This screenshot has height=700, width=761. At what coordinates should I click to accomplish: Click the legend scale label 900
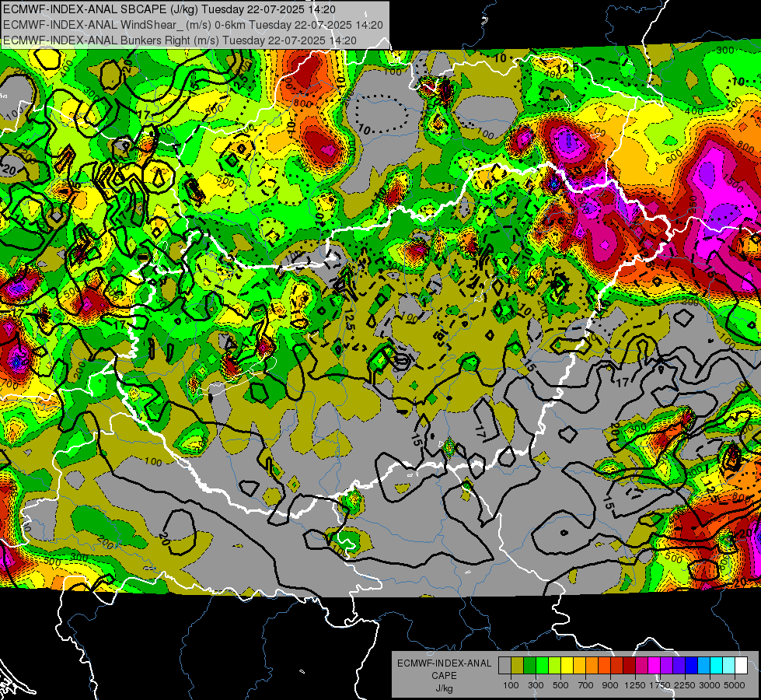pyautogui.click(x=610, y=685)
